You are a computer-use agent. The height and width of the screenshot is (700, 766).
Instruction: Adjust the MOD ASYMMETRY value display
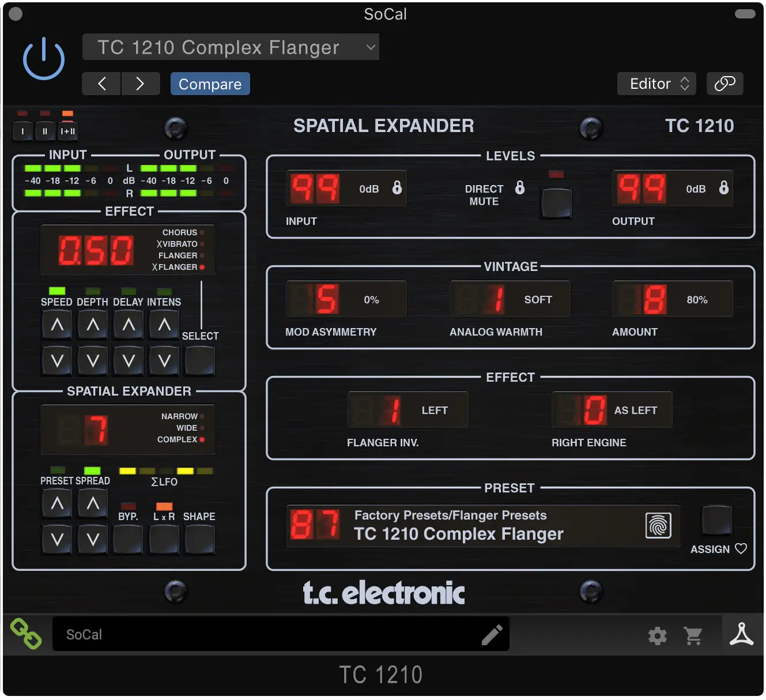click(346, 299)
